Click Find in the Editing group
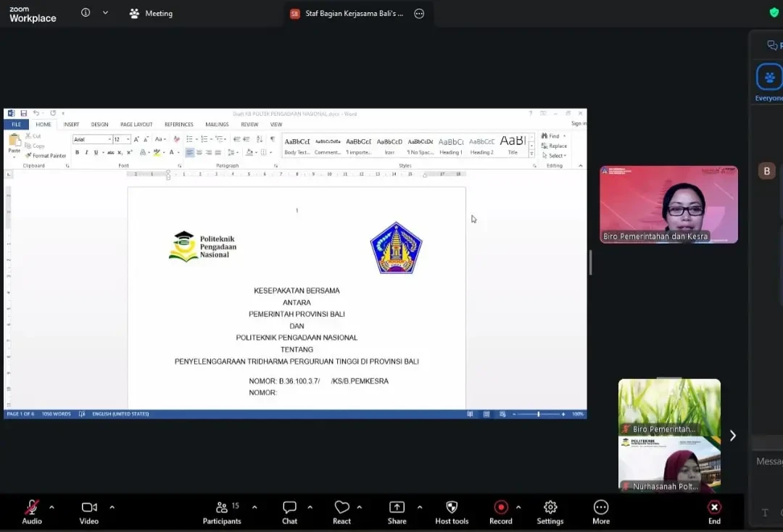 551,136
